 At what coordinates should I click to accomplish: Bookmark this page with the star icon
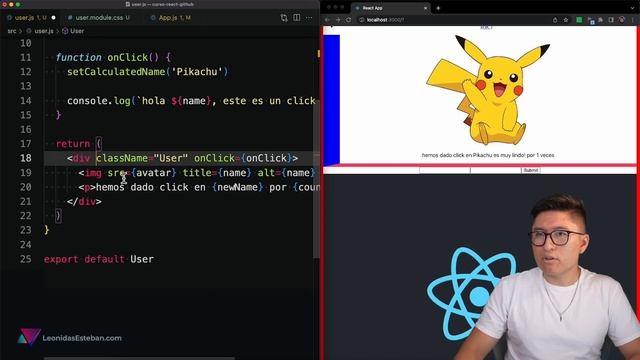point(566,20)
